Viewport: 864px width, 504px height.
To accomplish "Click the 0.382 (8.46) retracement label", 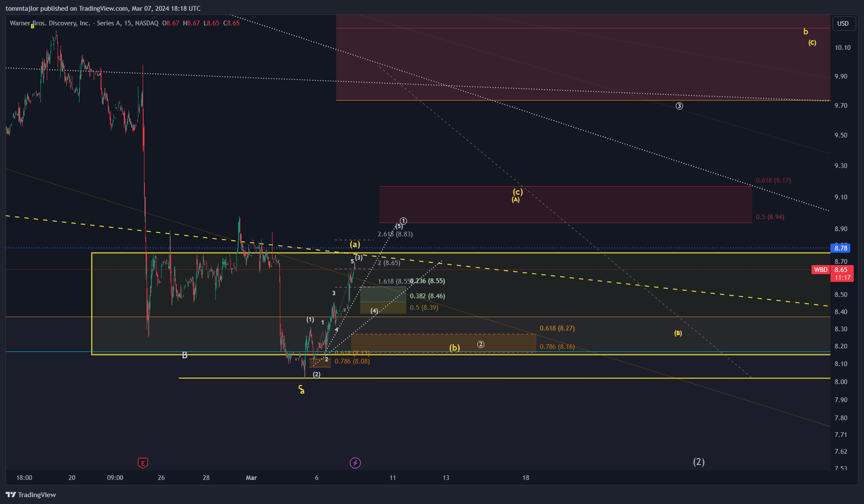I will pyautogui.click(x=428, y=296).
